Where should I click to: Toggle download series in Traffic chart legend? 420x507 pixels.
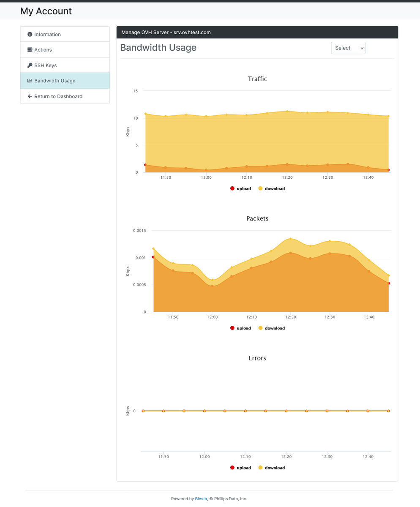click(271, 188)
